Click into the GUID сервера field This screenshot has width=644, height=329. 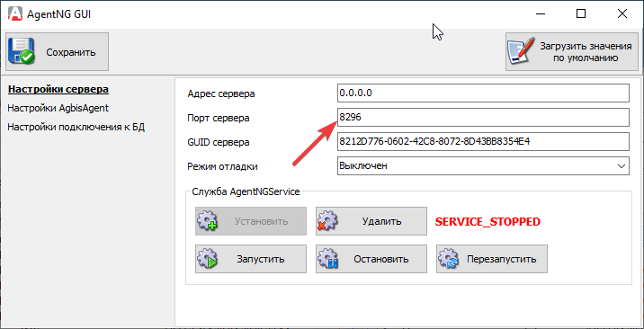pyautogui.click(x=483, y=142)
